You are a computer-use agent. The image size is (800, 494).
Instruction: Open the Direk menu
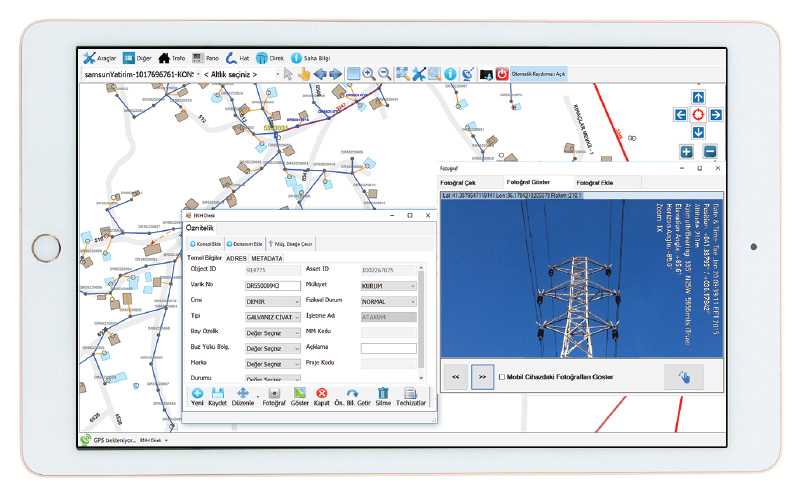[x=270, y=58]
